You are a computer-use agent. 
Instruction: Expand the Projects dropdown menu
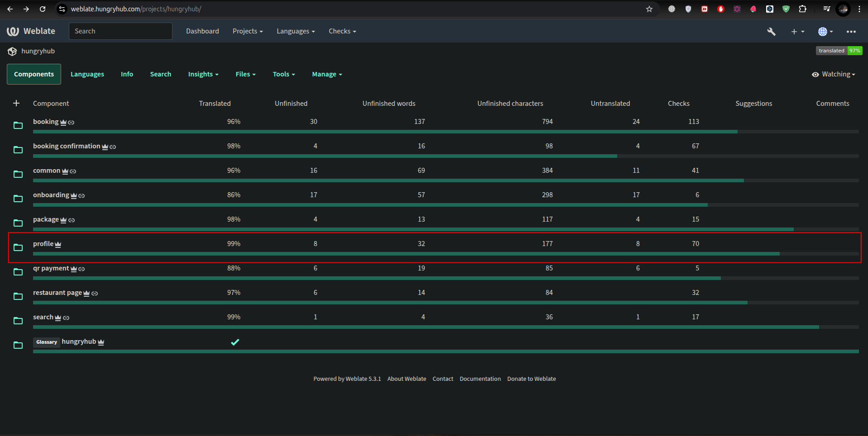[x=247, y=31]
